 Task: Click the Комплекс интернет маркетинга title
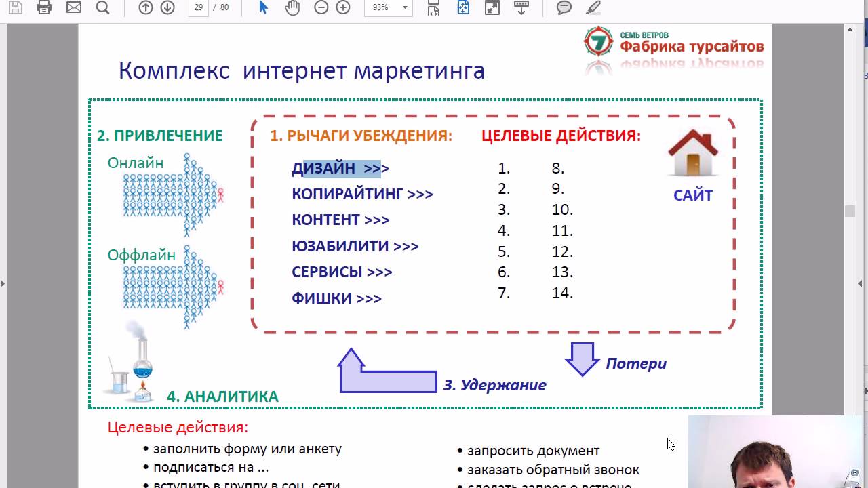point(302,70)
